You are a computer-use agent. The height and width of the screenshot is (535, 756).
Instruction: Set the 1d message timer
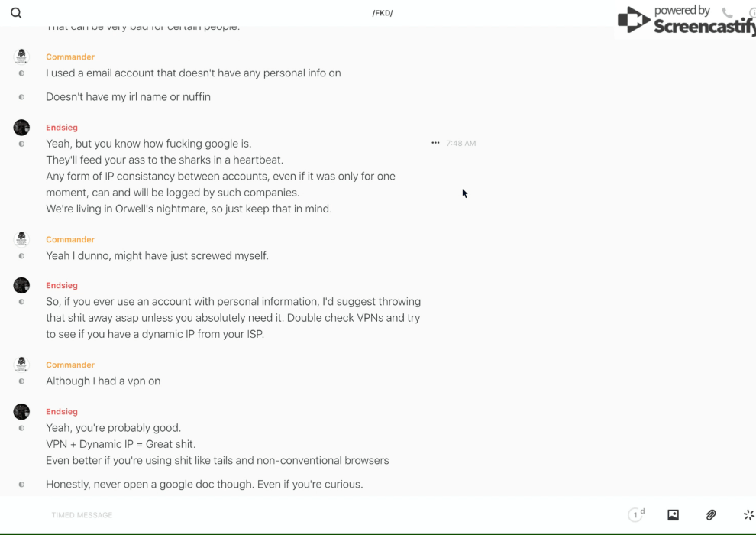tap(636, 515)
